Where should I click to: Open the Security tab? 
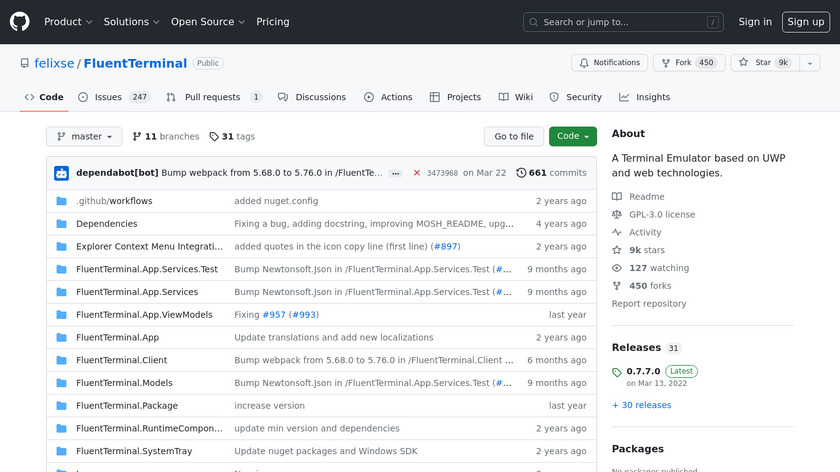(x=576, y=97)
